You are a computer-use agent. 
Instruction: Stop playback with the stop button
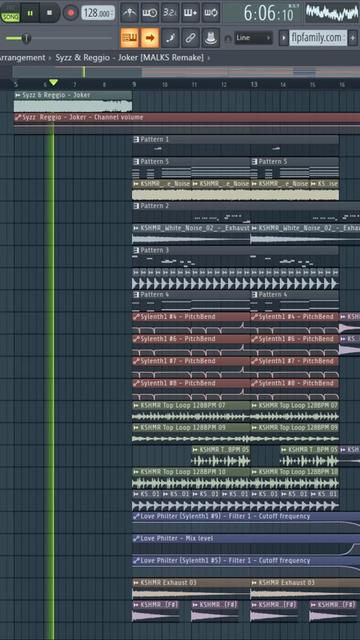[49, 13]
